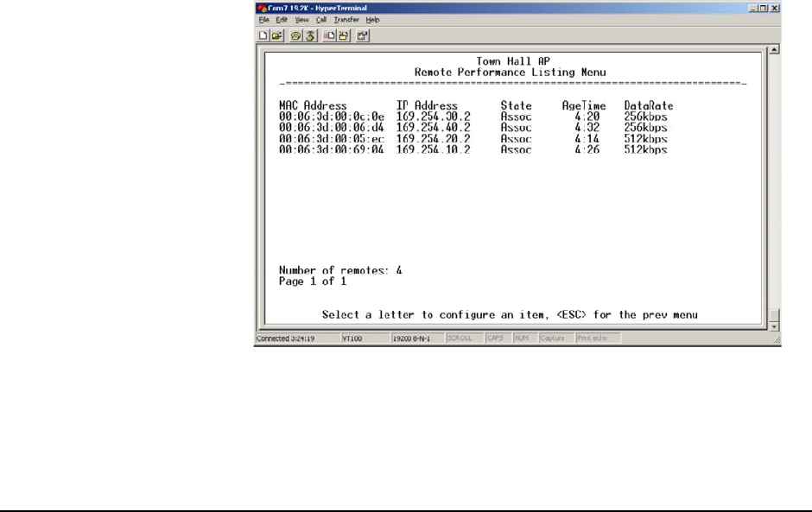
Task: Click the AgeTime value 4:32
Action: 587,128
